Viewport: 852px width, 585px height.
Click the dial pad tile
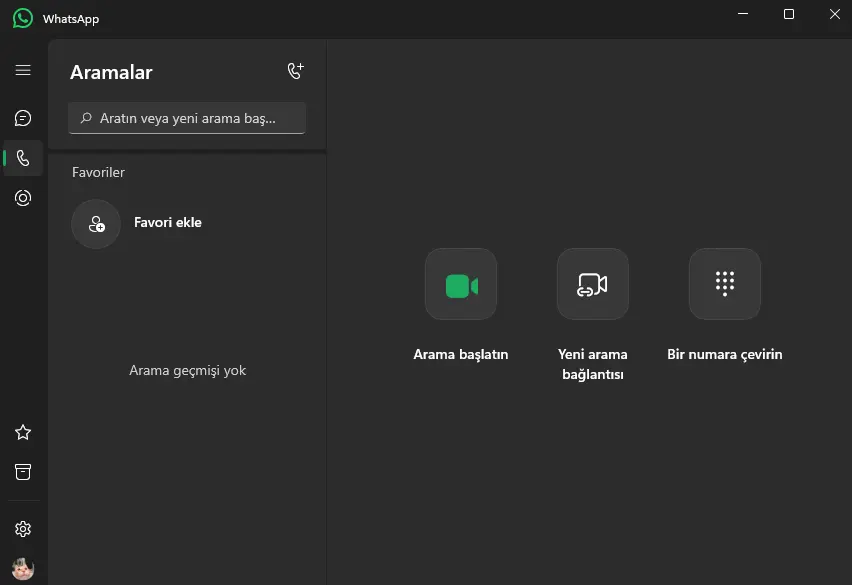pyautogui.click(x=725, y=284)
